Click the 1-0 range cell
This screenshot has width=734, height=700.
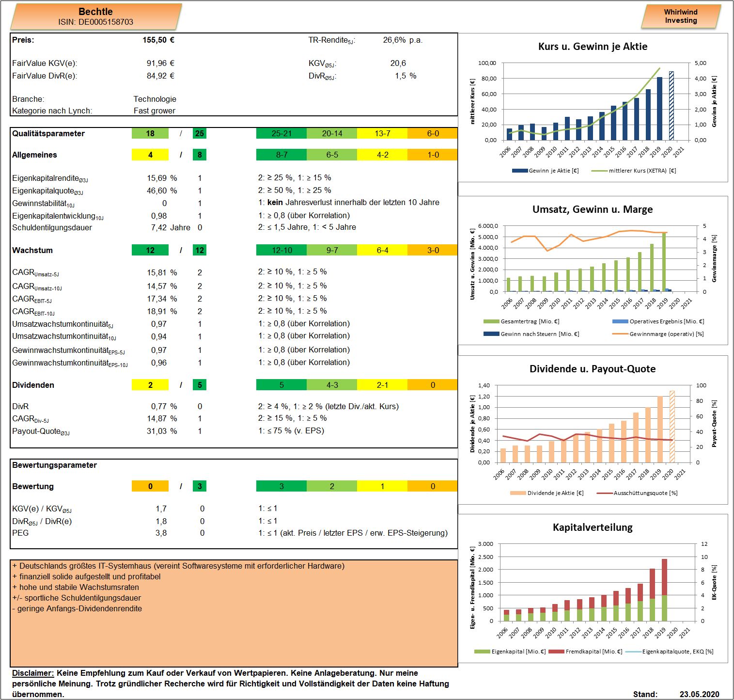point(433,155)
